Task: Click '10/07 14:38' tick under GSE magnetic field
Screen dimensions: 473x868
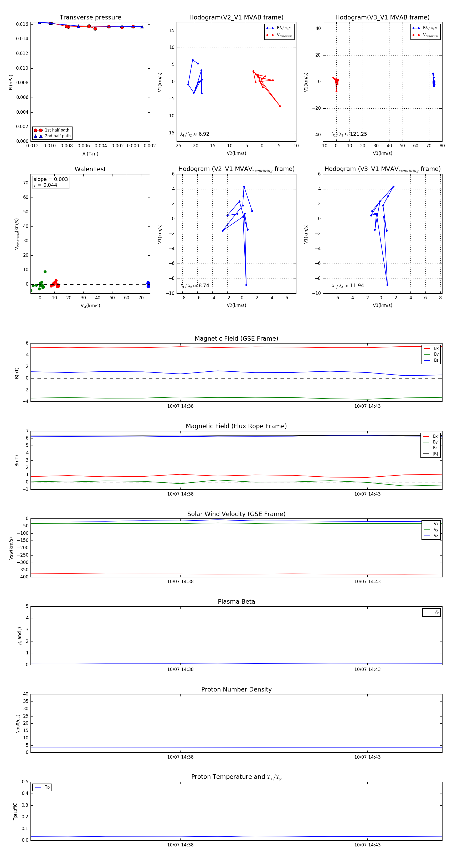Action: pos(181,406)
